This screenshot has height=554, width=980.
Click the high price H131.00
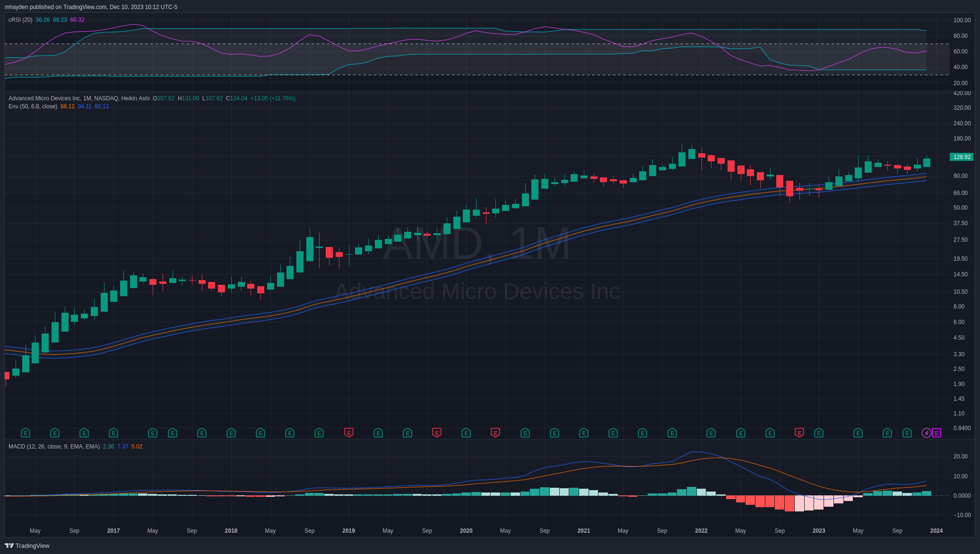pos(189,98)
